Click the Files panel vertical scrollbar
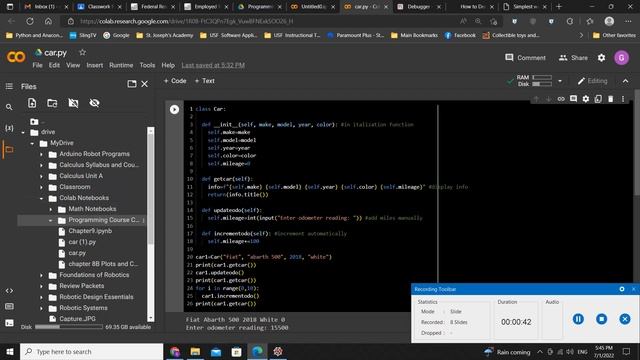 click(151, 224)
